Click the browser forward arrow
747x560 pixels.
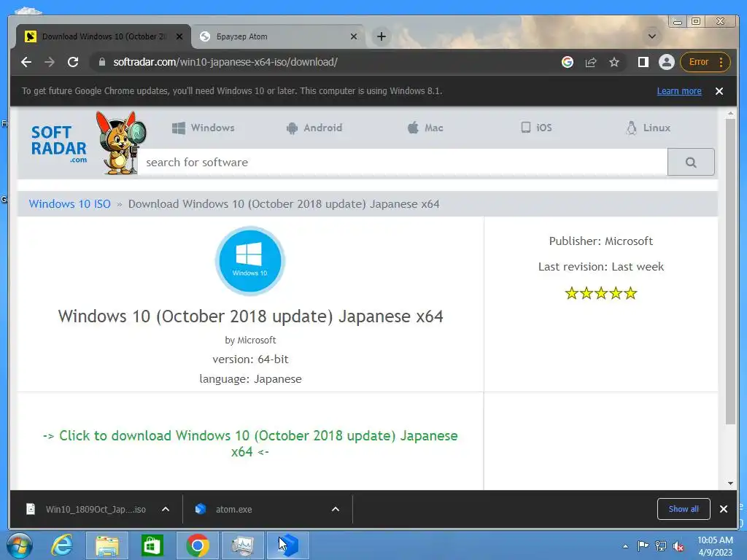pos(50,62)
